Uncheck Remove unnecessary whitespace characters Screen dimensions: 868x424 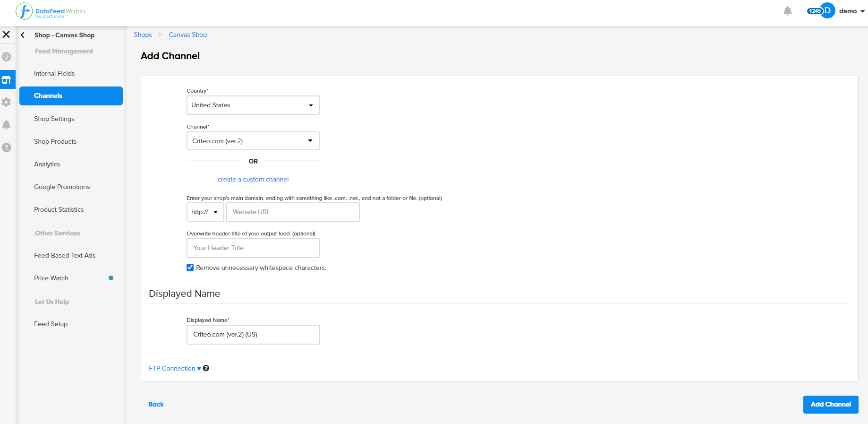coord(190,268)
